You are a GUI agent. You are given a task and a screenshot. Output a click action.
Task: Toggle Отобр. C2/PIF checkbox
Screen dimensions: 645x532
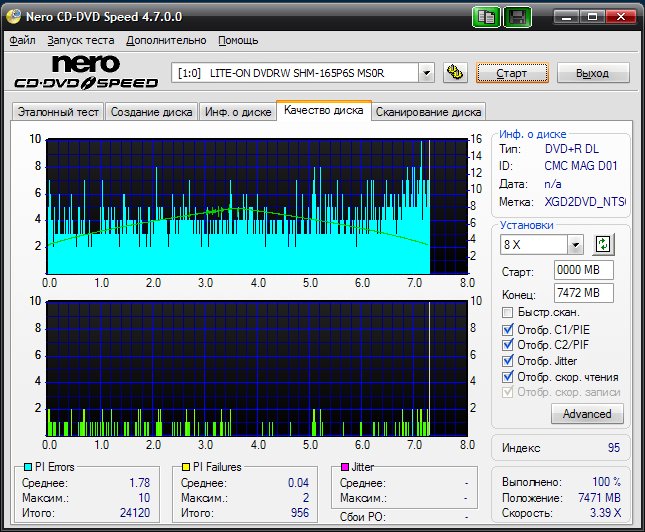coord(508,345)
